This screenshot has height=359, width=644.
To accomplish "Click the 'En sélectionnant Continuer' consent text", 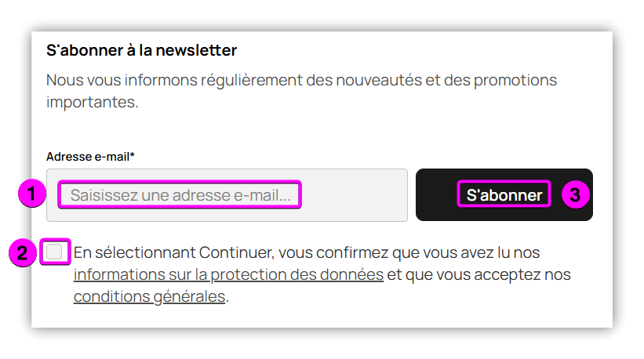I will 306,253.
